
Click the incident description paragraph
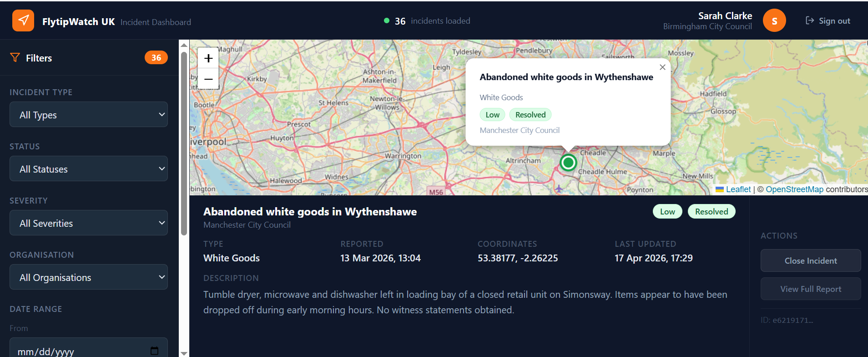(x=465, y=302)
